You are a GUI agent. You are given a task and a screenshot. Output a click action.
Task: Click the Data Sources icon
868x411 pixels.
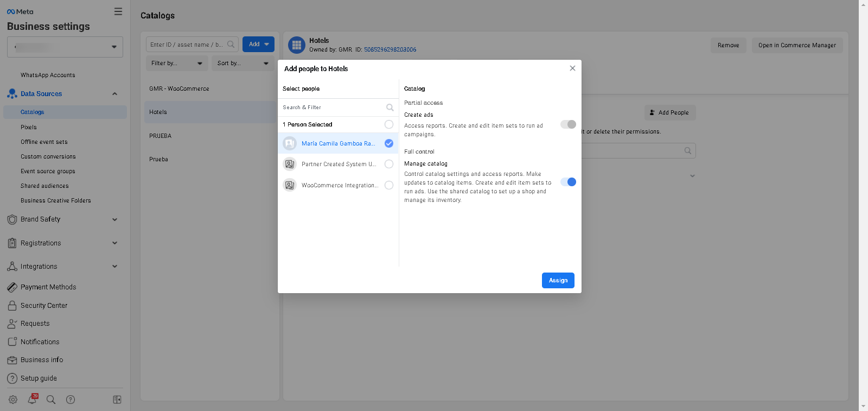tap(12, 94)
